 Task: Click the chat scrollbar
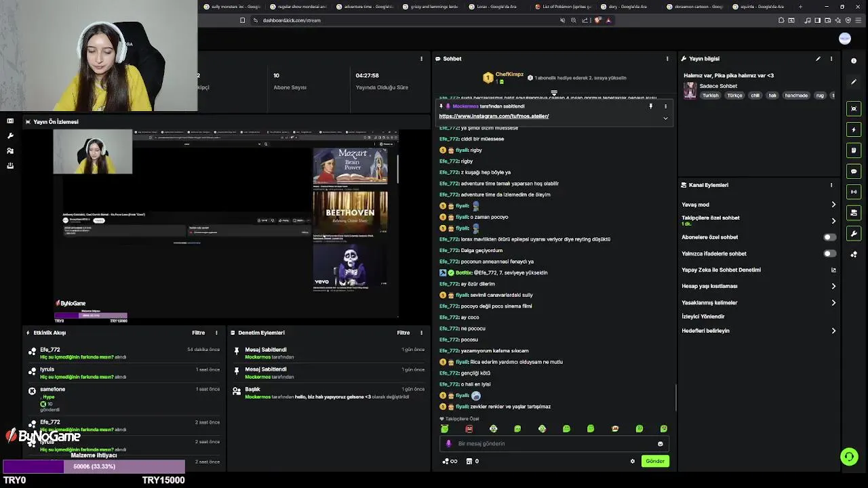pyautogui.click(x=675, y=397)
